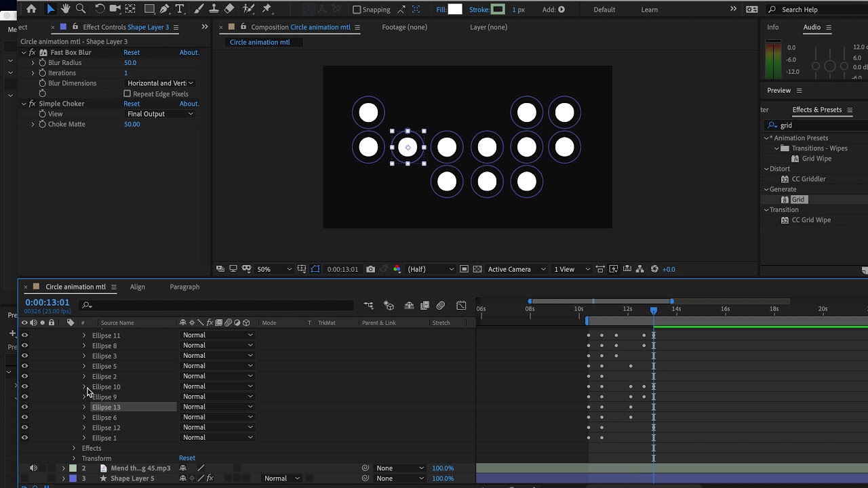
Task: Select the Rectangle shape tool
Action: (149, 9)
